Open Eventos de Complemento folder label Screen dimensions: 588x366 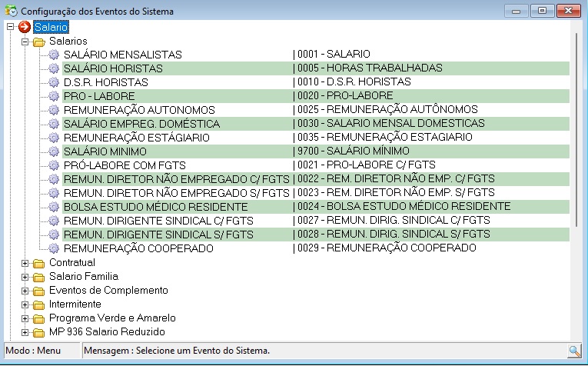[x=108, y=291]
